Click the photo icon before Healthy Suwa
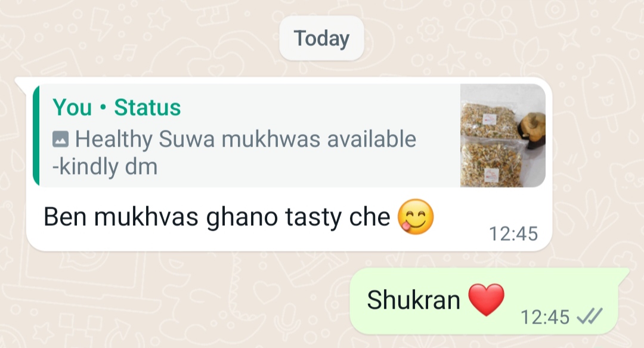The image size is (644, 348). click(60, 139)
